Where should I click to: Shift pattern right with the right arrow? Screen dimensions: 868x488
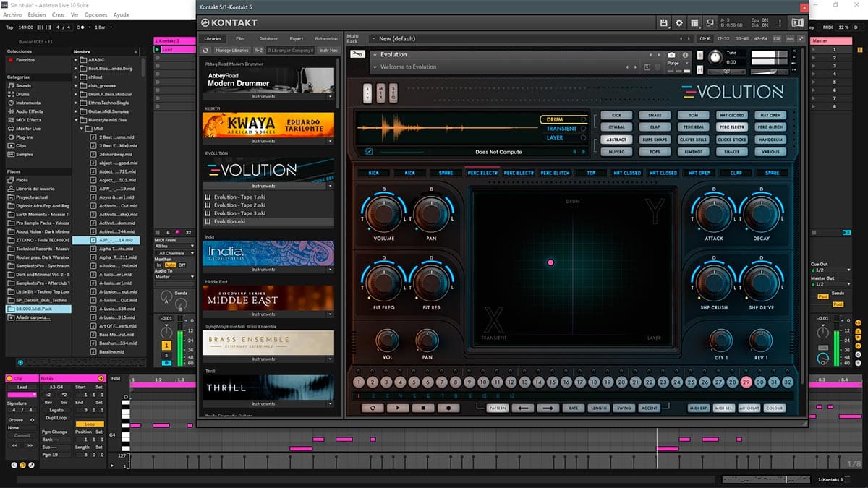[x=548, y=408]
